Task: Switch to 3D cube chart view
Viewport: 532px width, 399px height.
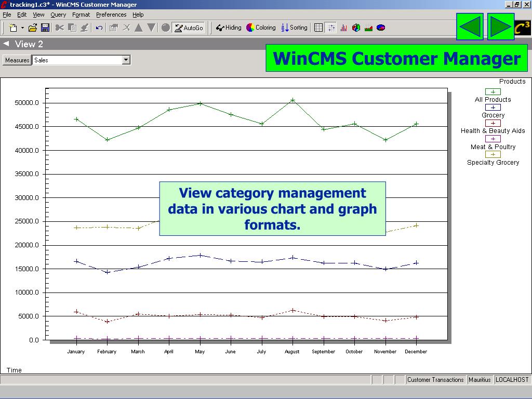Action: pos(356,28)
